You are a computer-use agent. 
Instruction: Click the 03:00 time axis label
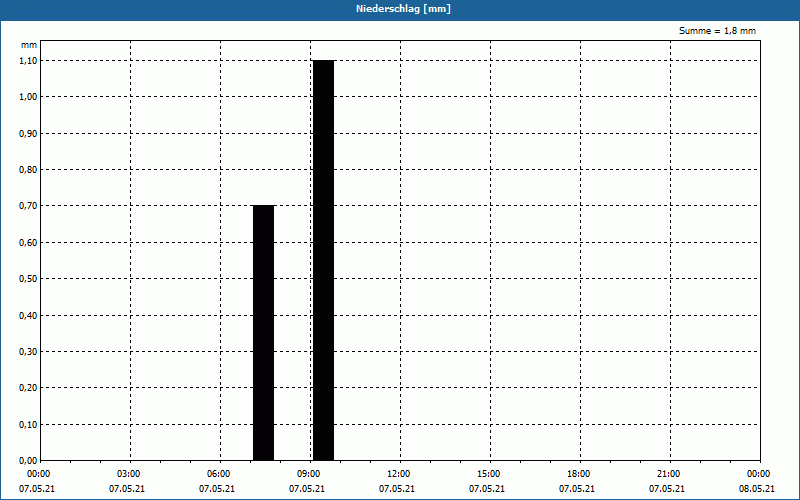129,474
